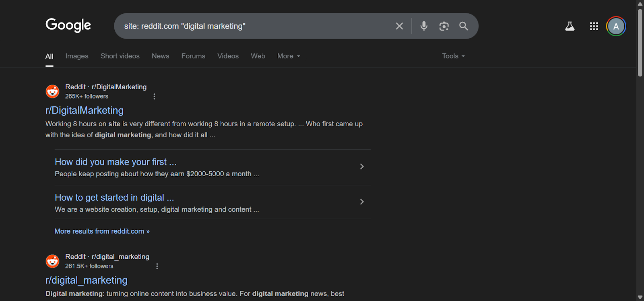This screenshot has height=301, width=644.
Task: Open the Google account avatar
Action: [x=616, y=27]
